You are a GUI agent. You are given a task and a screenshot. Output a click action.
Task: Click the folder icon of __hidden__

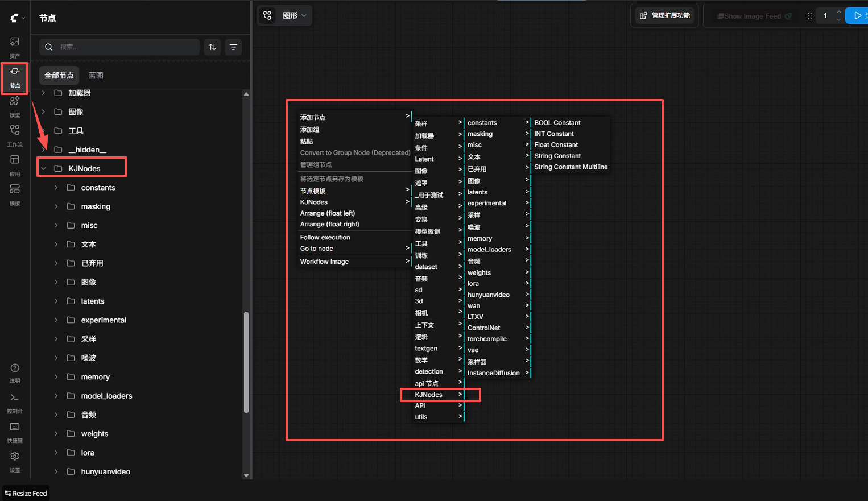coord(58,150)
